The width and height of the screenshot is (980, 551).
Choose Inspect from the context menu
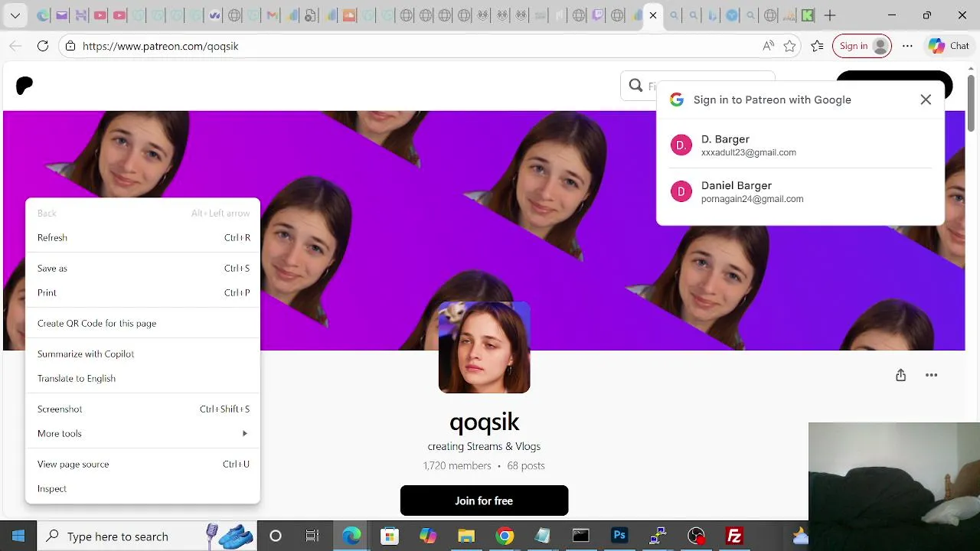point(142,488)
